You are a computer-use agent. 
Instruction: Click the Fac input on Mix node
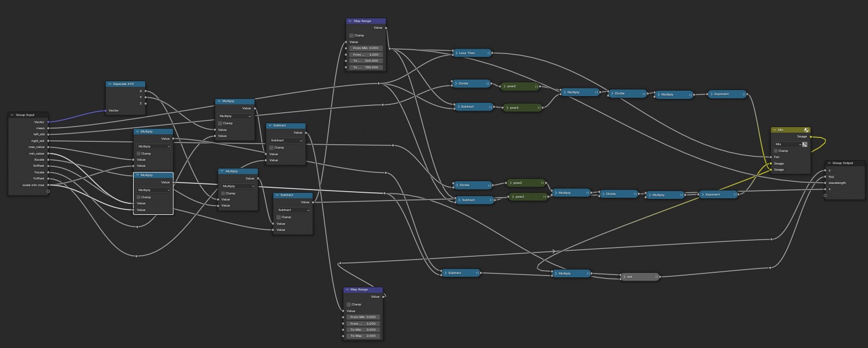[x=771, y=157]
